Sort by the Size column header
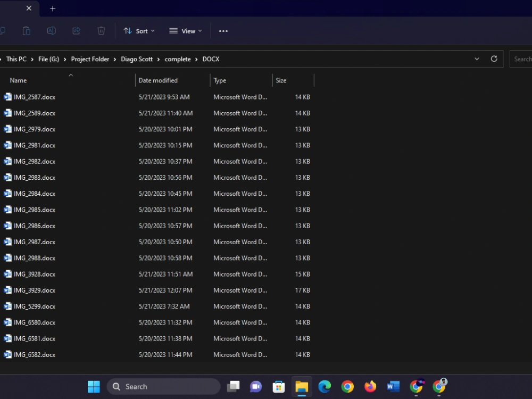532x399 pixels. coord(280,80)
